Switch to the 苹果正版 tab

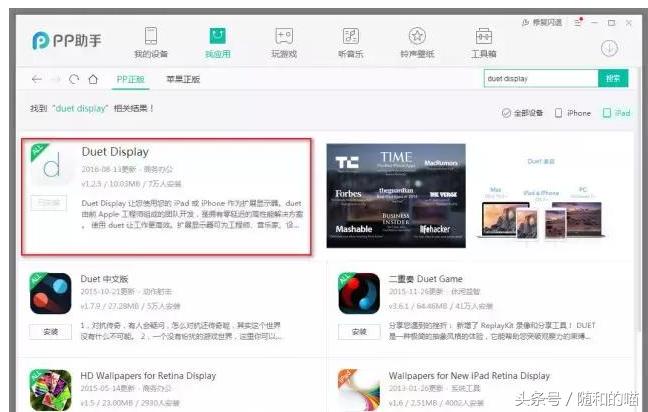point(183,79)
